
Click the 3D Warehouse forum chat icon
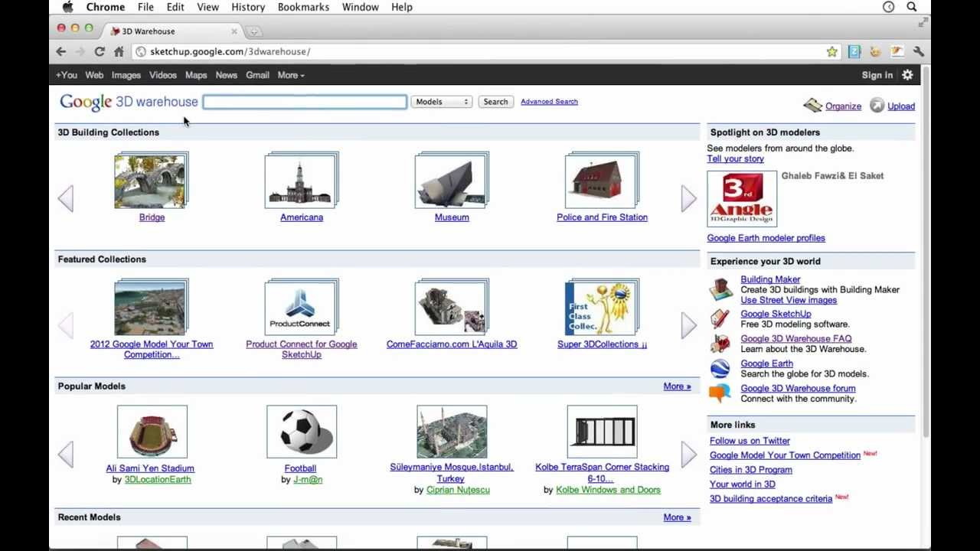(x=720, y=393)
